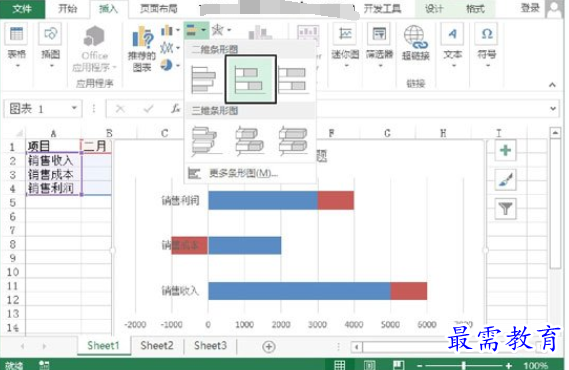Expand the radar chart dropdown arrow
The width and height of the screenshot is (569, 370).
pyautogui.click(x=229, y=30)
